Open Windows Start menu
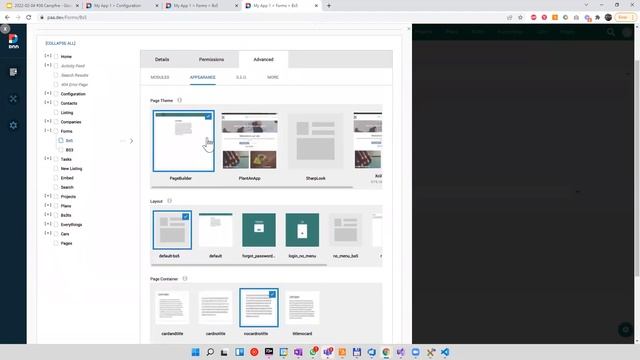This screenshot has width=640, height=360. tap(196, 352)
